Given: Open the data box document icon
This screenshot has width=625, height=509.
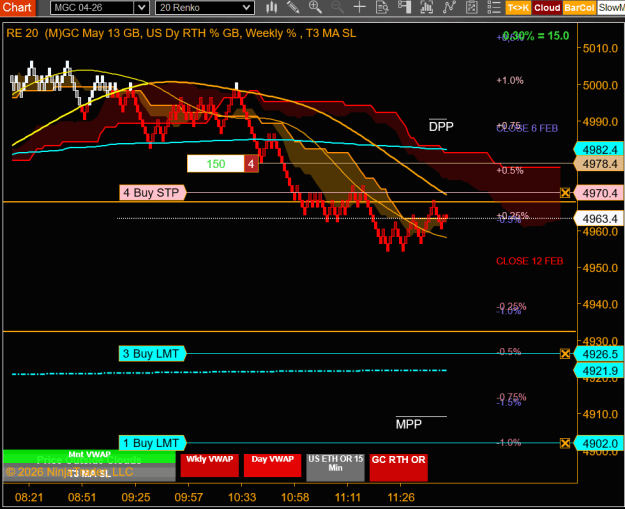Looking at the screenshot, I should (x=382, y=7).
